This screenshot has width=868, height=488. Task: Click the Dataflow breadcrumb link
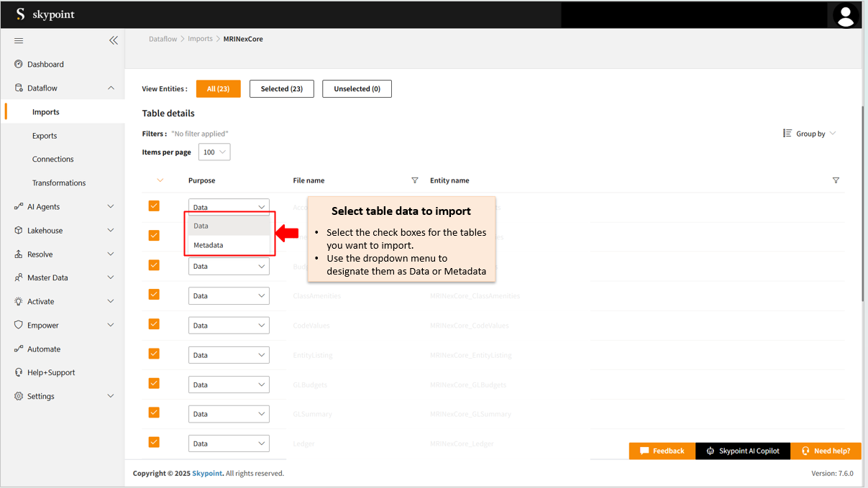click(x=163, y=39)
